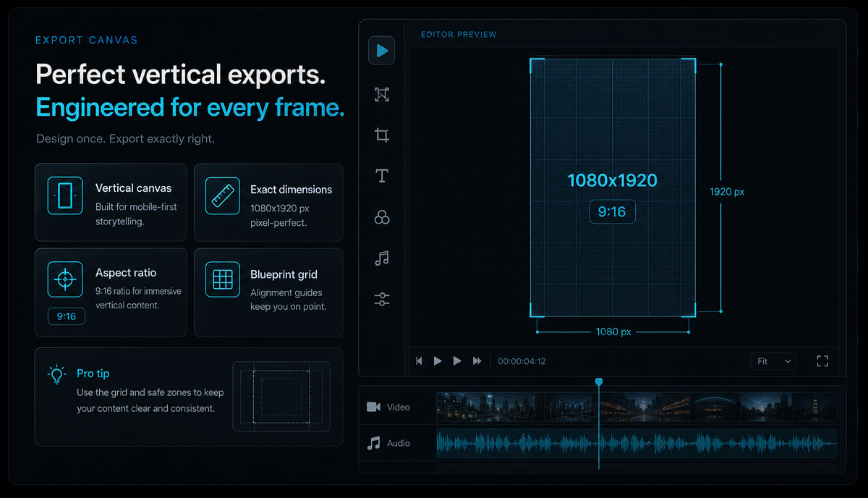The width and height of the screenshot is (868, 498).
Task: Open the music note audio tool
Action: [382, 258]
